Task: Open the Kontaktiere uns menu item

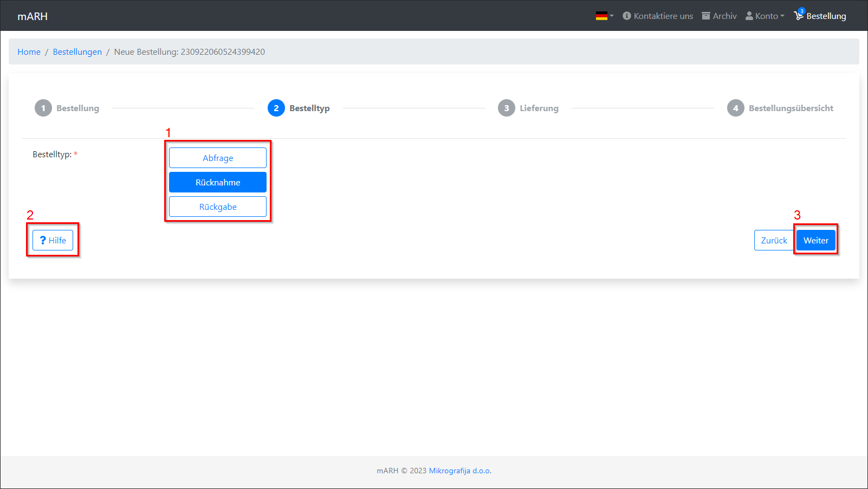Action: 663,16
